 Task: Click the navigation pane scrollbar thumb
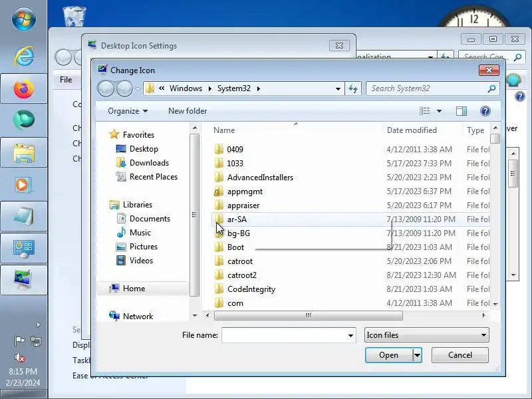pos(194,214)
